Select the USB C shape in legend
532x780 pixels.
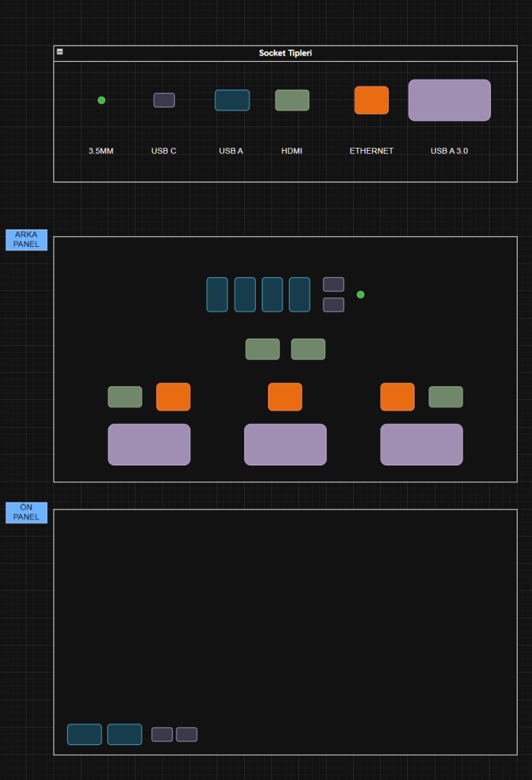point(164,100)
